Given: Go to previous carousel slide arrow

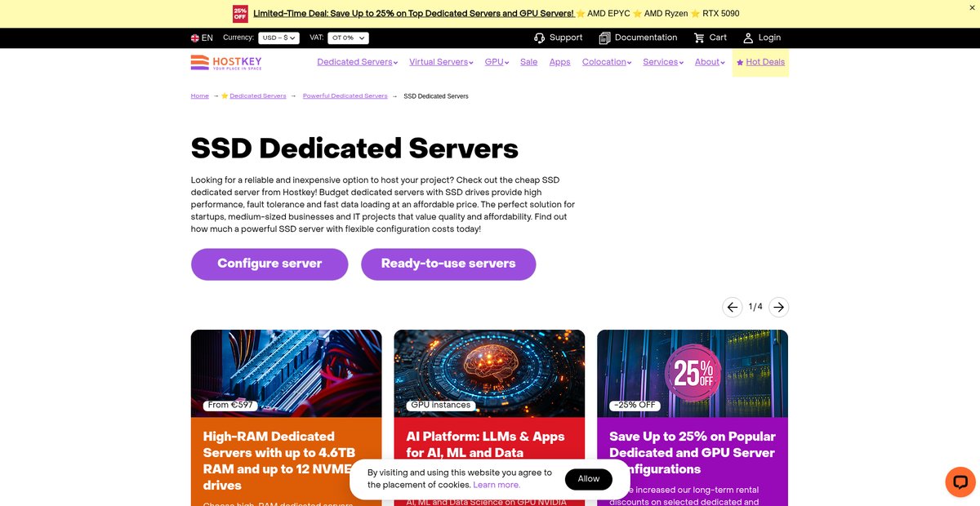Looking at the screenshot, I should [733, 307].
